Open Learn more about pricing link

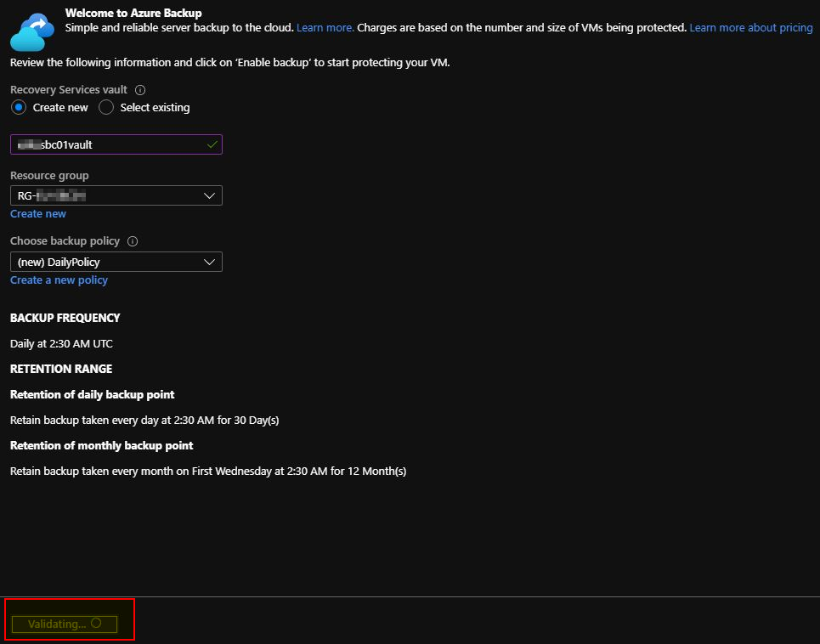point(750,28)
